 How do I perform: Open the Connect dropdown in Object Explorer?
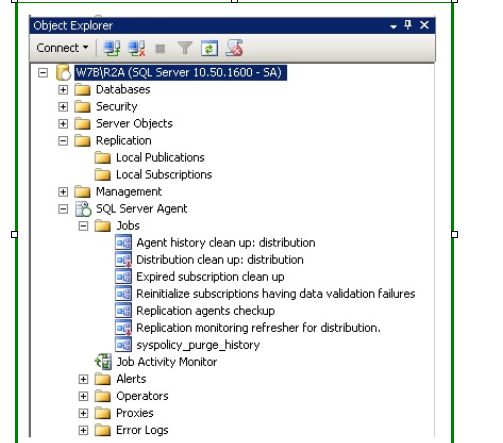62,48
